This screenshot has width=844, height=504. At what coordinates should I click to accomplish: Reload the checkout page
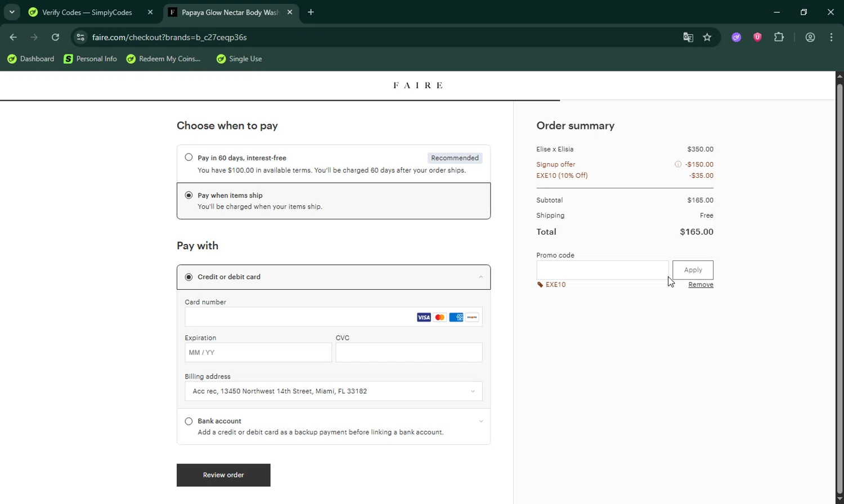(55, 37)
